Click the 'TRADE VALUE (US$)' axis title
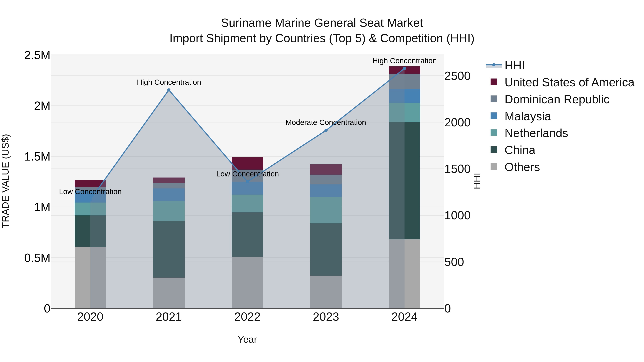 click(x=6, y=181)
